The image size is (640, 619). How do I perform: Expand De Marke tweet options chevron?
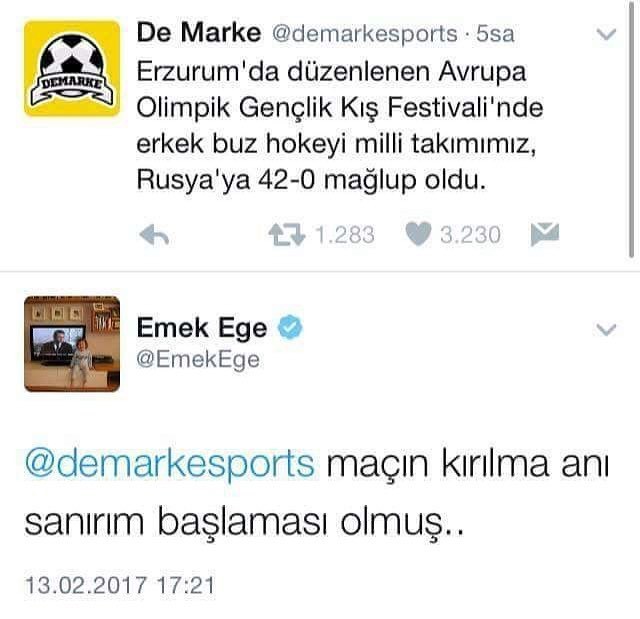click(607, 34)
